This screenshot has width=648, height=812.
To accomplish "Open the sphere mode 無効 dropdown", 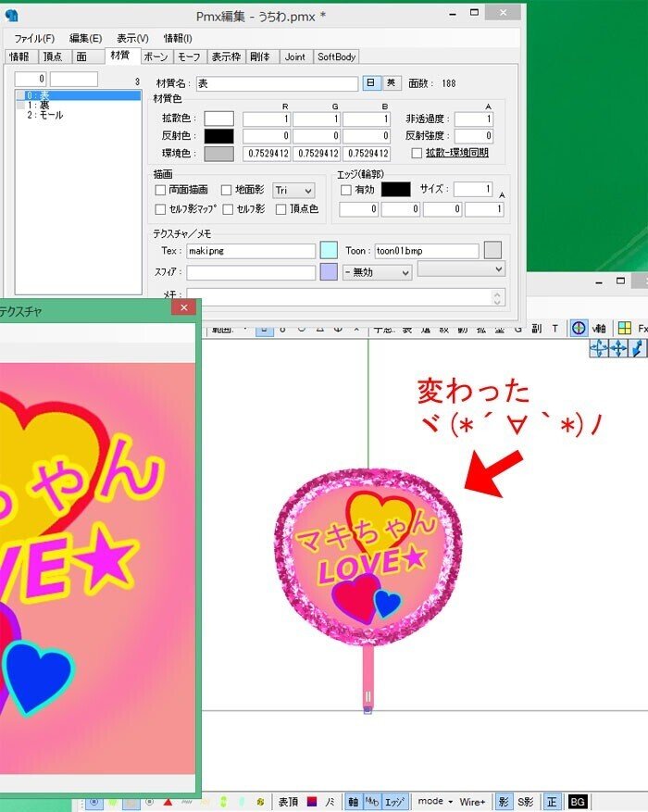I will (378, 272).
